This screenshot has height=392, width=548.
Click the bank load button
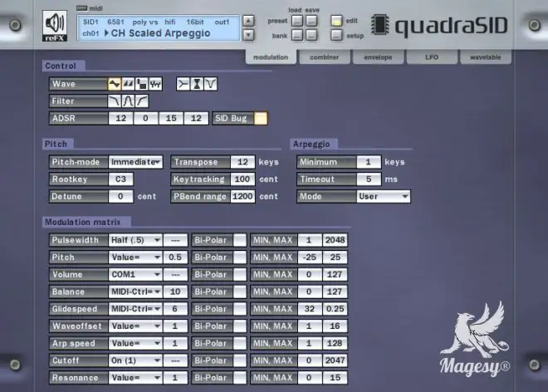tap(297, 36)
